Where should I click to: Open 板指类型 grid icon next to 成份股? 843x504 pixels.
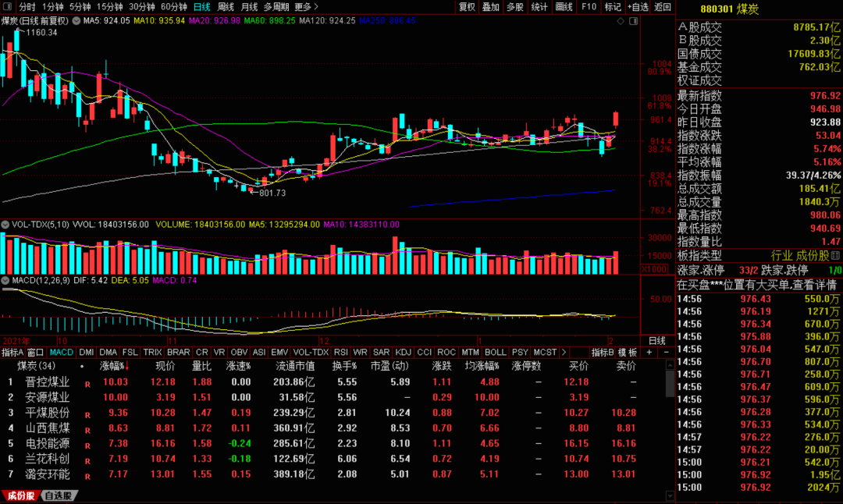(x=835, y=255)
